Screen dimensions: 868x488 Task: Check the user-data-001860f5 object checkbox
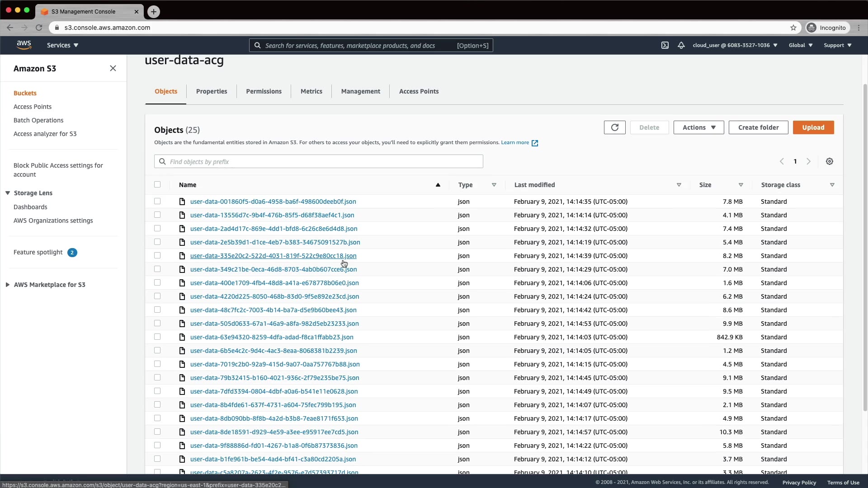click(x=157, y=201)
